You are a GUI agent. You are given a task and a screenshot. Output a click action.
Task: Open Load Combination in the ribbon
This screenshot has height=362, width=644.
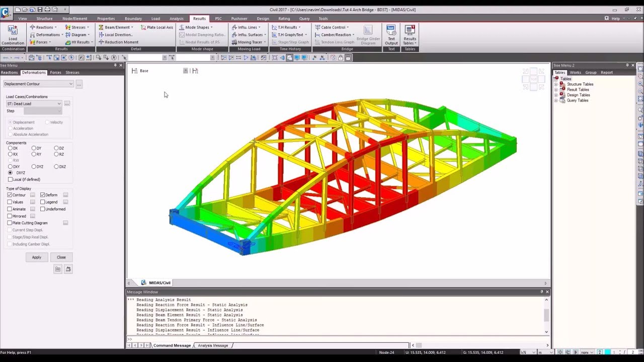13,35
